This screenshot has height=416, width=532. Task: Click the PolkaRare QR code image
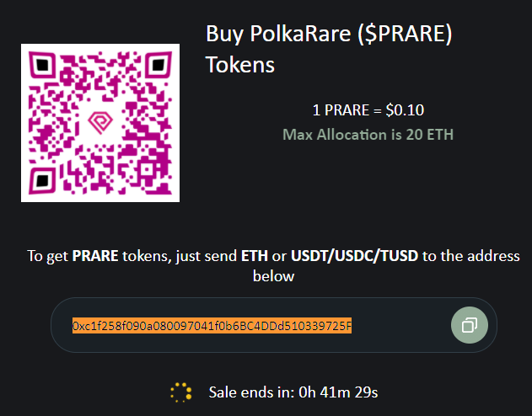(x=100, y=123)
